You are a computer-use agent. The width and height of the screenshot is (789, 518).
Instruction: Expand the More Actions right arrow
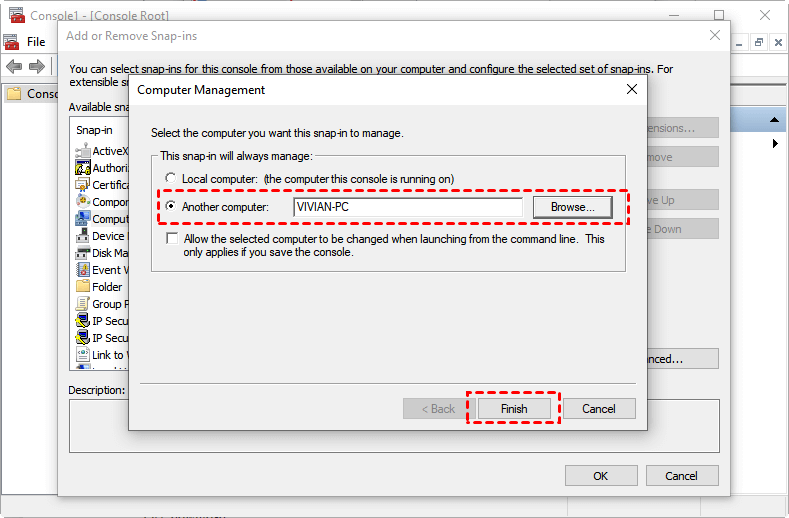775,144
